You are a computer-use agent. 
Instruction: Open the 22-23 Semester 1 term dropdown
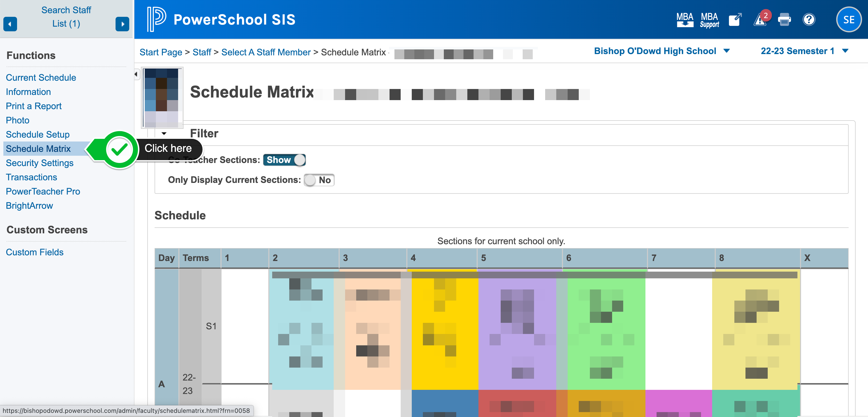click(804, 51)
